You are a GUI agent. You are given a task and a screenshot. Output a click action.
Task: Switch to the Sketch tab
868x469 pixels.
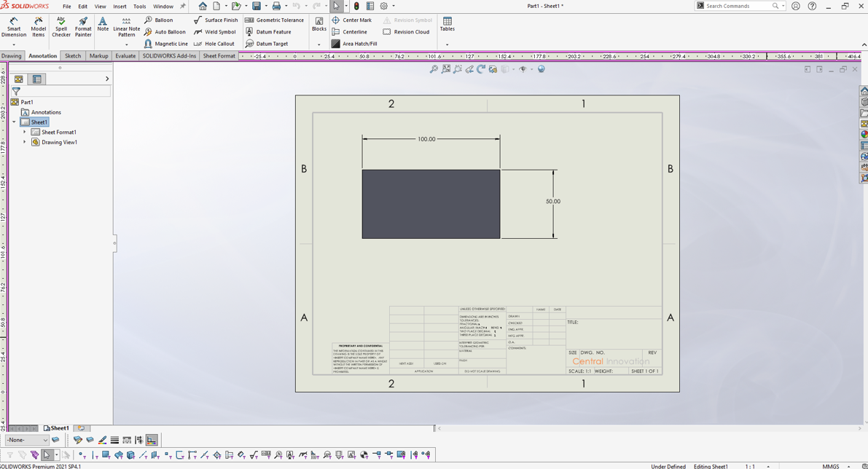point(73,56)
